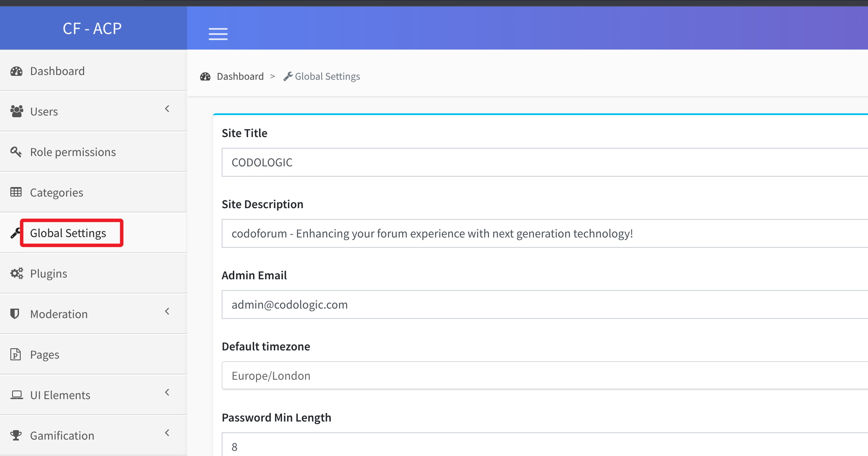Click the Pages document icon
This screenshot has height=456, width=868.
coord(16,354)
